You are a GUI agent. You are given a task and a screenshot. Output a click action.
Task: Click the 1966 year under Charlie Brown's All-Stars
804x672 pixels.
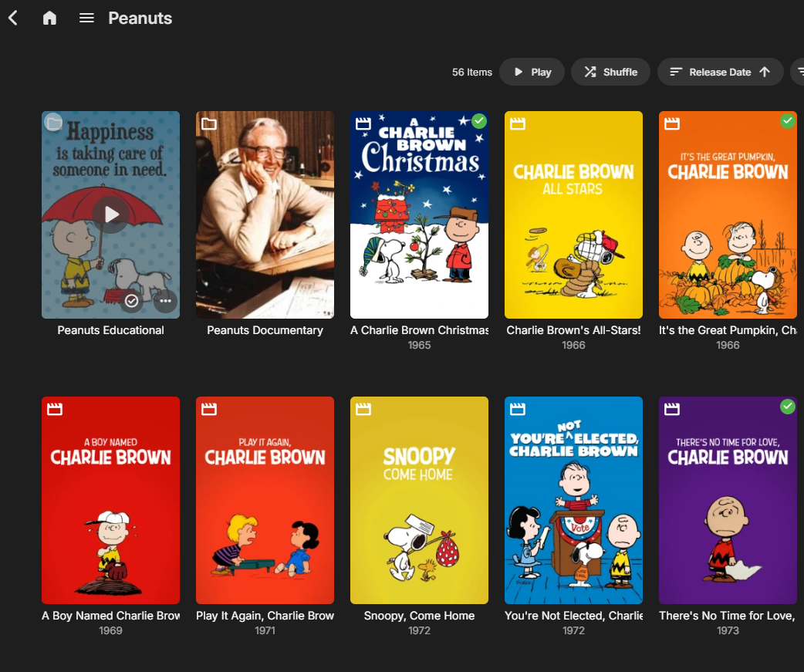tap(573, 345)
